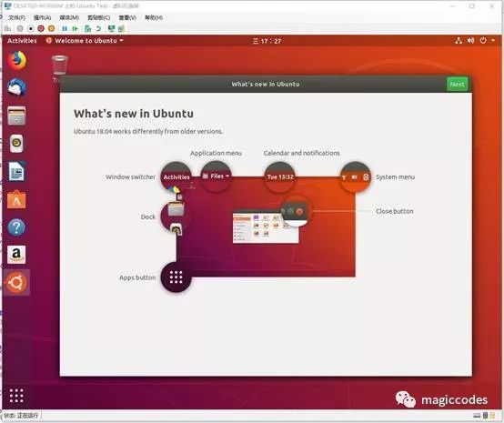504x423 pixels.
Task: Click the 'Tue 13:32' circle in diagram
Action: coord(280,176)
